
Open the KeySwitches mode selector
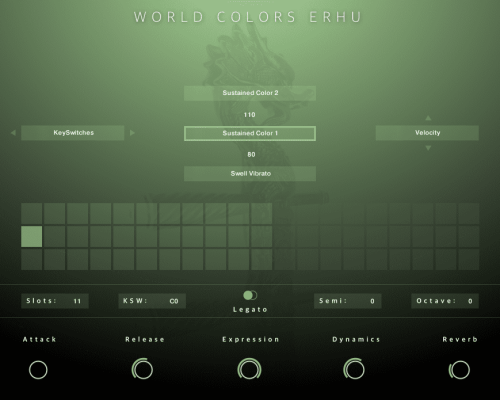(x=73, y=133)
